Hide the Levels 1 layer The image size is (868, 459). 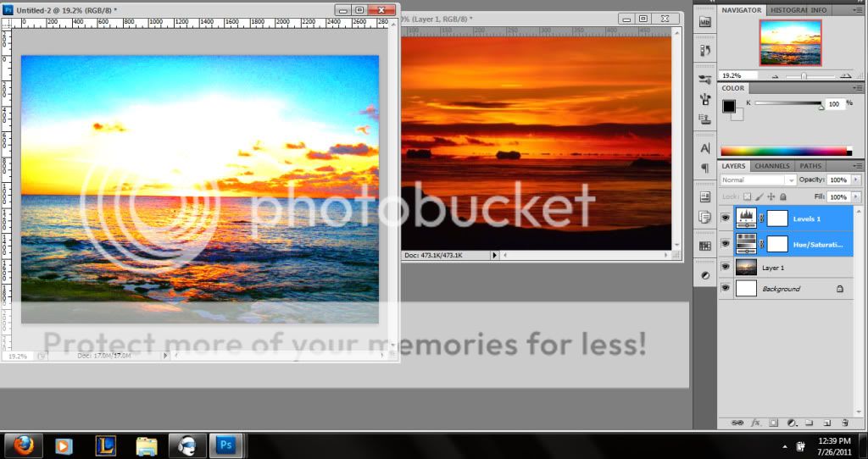click(x=726, y=218)
